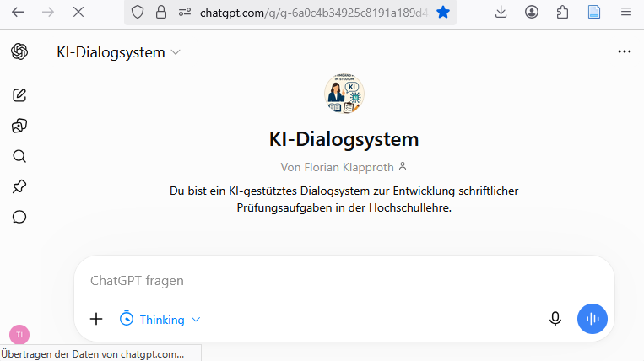
Task: Expand the KI-Dialogsystem header dropdown
Action: tap(118, 52)
